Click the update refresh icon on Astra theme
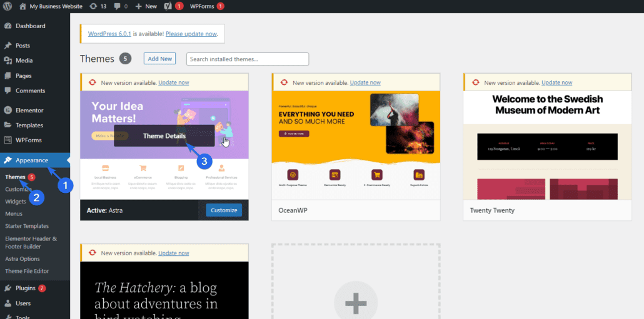644x319 pixels. tap(93, 82)
